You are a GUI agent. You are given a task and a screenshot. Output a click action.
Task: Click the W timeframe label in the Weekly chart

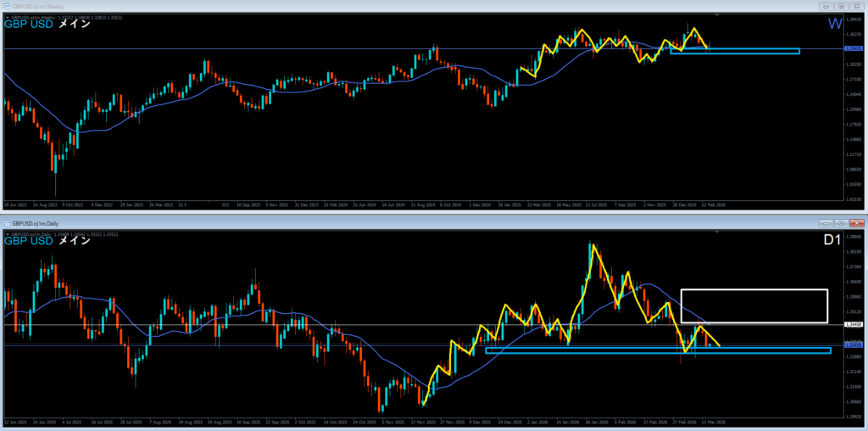pyautogui.click(x=835, y=24)
